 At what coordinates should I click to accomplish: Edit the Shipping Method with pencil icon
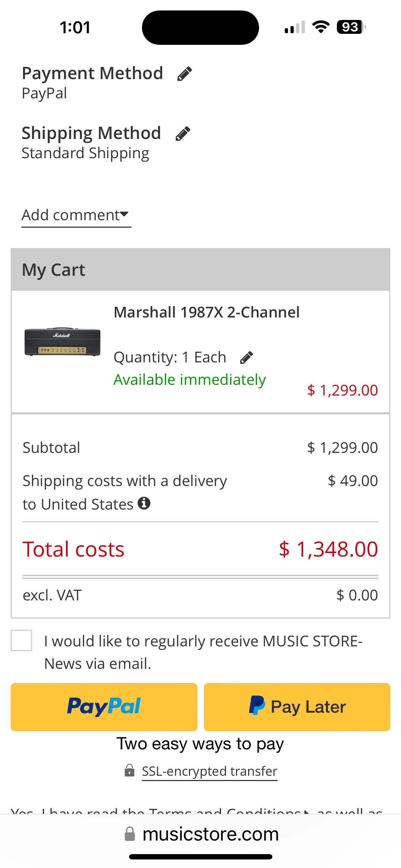pyautogui.click(x=183, y=134)
